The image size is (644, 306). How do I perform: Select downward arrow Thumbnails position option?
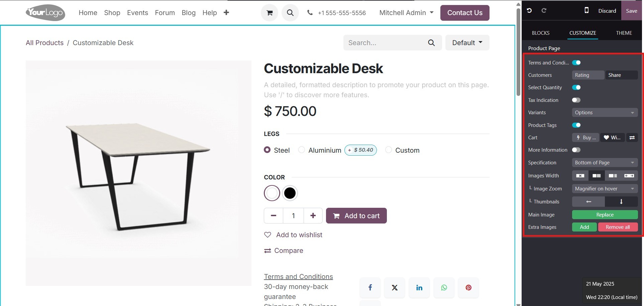coord(621,202)
